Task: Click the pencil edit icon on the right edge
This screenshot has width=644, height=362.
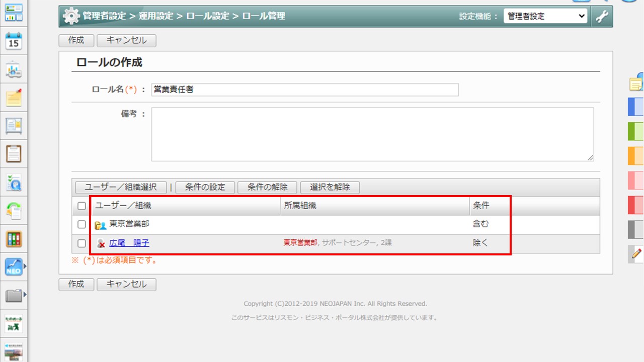Action: point(636,254)
